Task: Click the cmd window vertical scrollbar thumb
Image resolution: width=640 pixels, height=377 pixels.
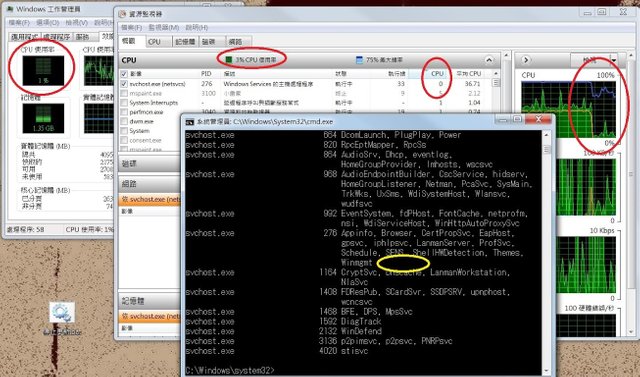Action: coord(547,150)
